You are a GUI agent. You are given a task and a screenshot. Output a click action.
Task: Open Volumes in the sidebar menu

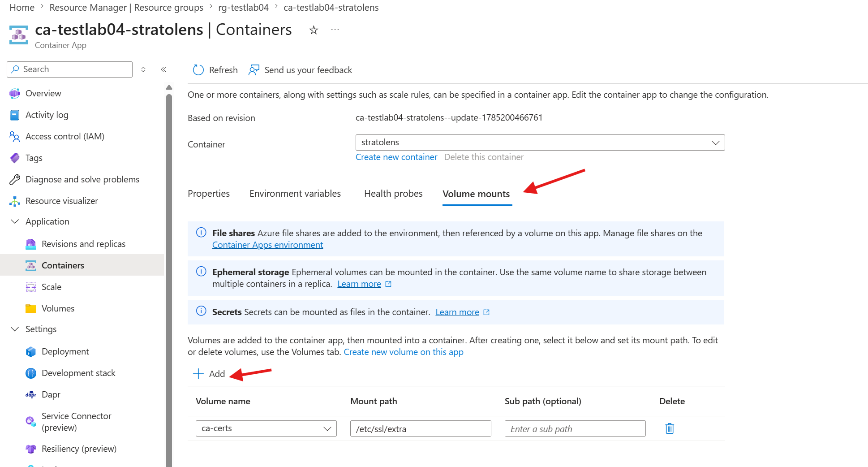[x=58, y=308]
